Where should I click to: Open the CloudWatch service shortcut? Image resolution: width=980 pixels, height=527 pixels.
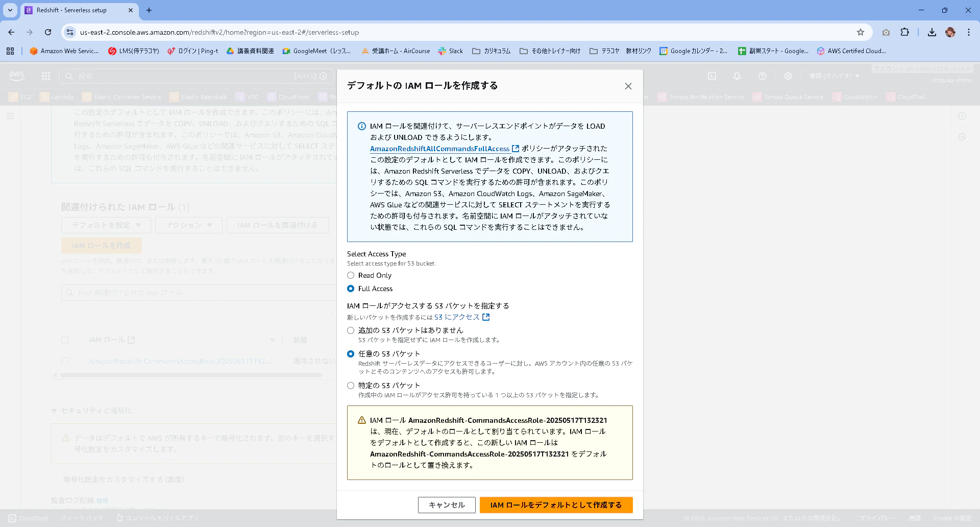pos(854,97)
